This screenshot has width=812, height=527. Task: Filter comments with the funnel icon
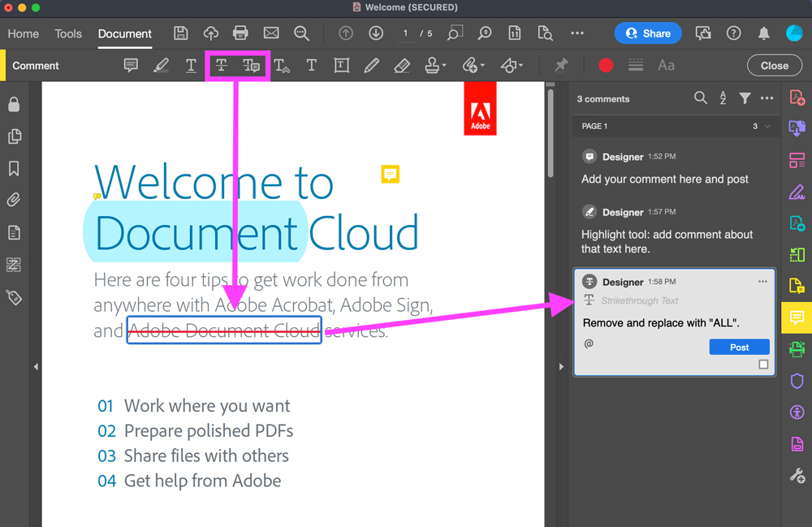745,97
